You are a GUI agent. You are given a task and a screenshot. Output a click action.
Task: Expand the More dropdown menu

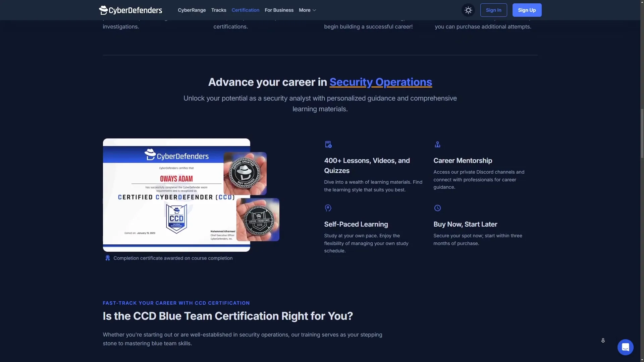[x=307, y=10]
